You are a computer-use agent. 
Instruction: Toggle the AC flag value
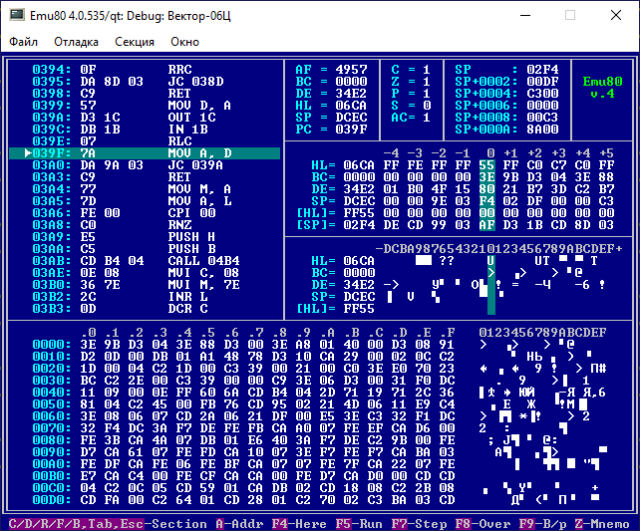click(426, 117)
